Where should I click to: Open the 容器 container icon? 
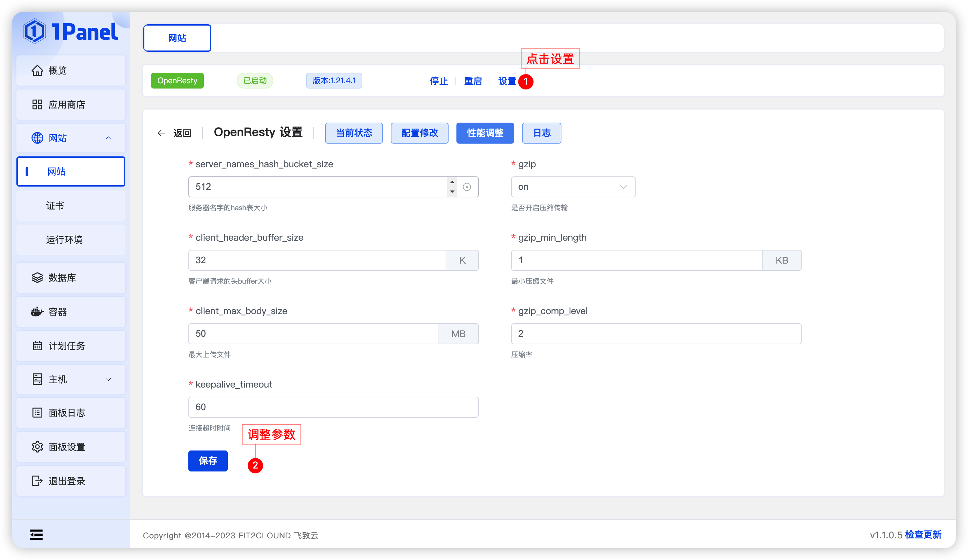coord(37,312)
